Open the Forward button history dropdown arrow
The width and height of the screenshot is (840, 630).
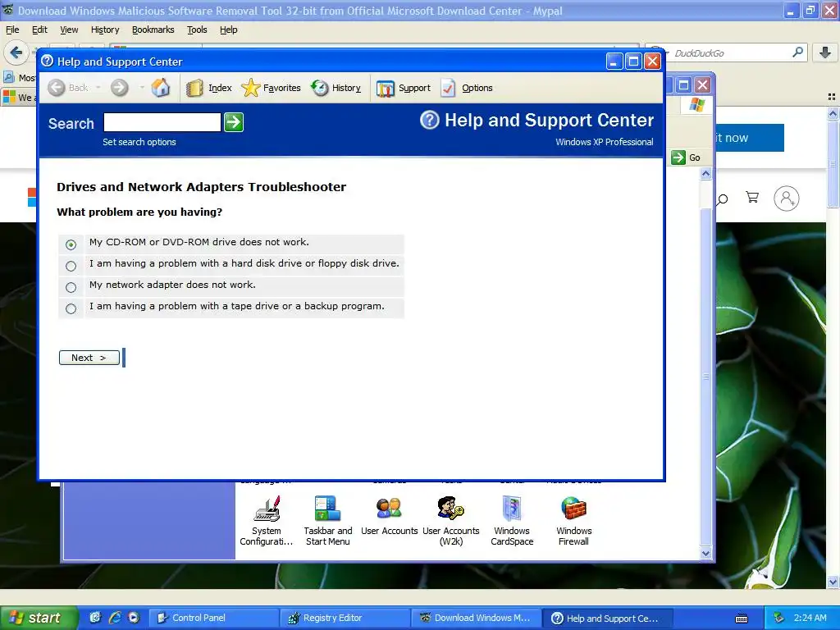(142, 88)
